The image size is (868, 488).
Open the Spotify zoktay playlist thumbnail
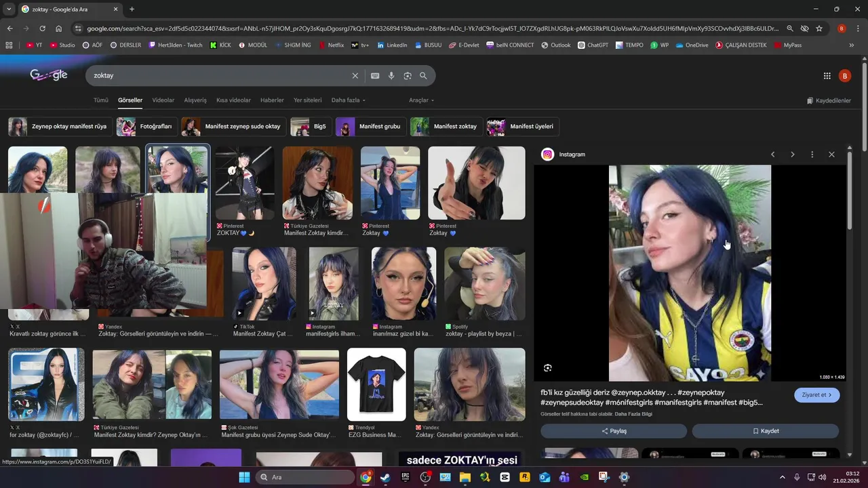[x=484, y=283]
